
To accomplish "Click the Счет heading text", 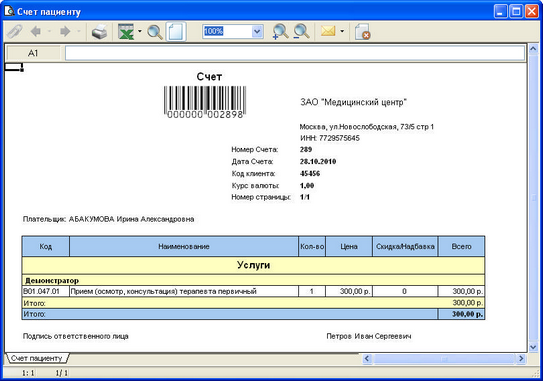I will 209,77.
